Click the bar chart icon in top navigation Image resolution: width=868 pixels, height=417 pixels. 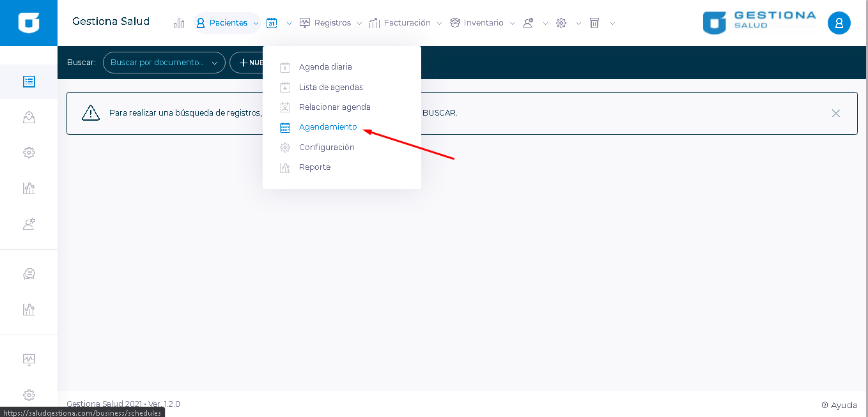pyautogui.click(x=179, y=23)
